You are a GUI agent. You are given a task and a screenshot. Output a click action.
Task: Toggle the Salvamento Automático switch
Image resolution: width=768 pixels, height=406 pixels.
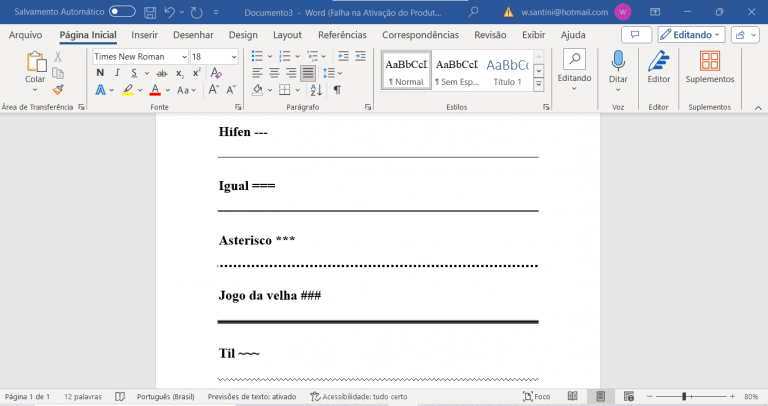pyautogui.click(x=122, y=12)
